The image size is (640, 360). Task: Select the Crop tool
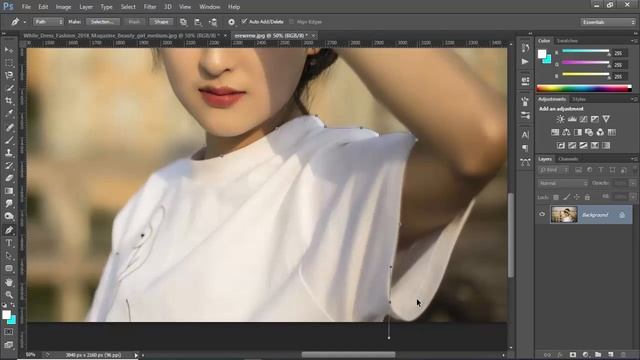9,100
